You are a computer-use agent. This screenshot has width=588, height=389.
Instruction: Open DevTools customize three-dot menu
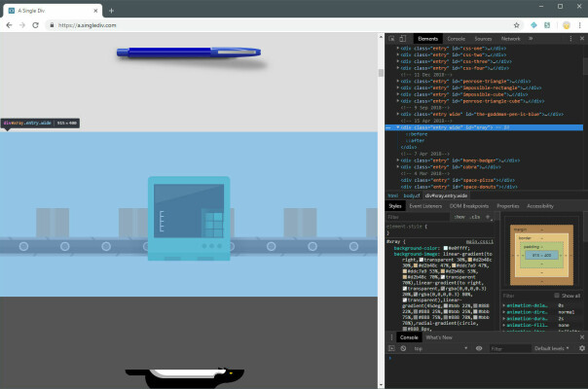(570, 39)
